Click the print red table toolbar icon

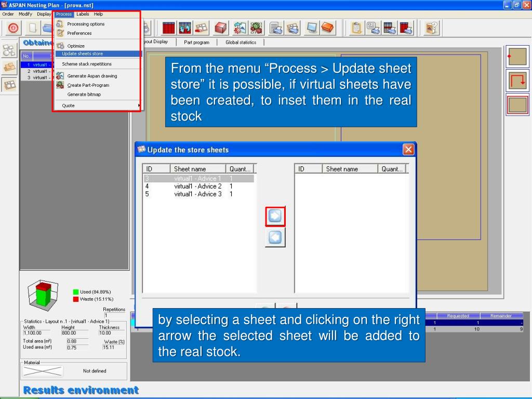coord(406,28)
